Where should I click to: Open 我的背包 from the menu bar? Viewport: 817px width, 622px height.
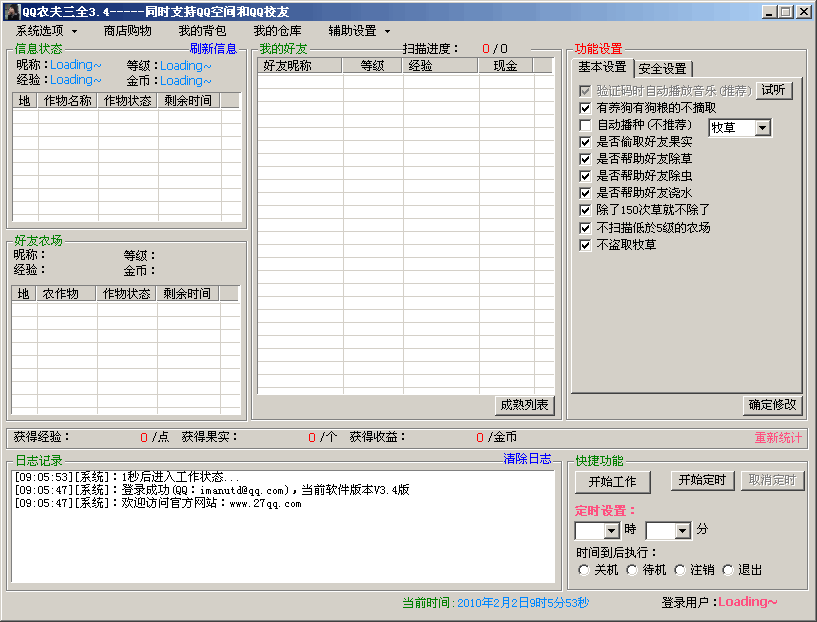(202, 31)
